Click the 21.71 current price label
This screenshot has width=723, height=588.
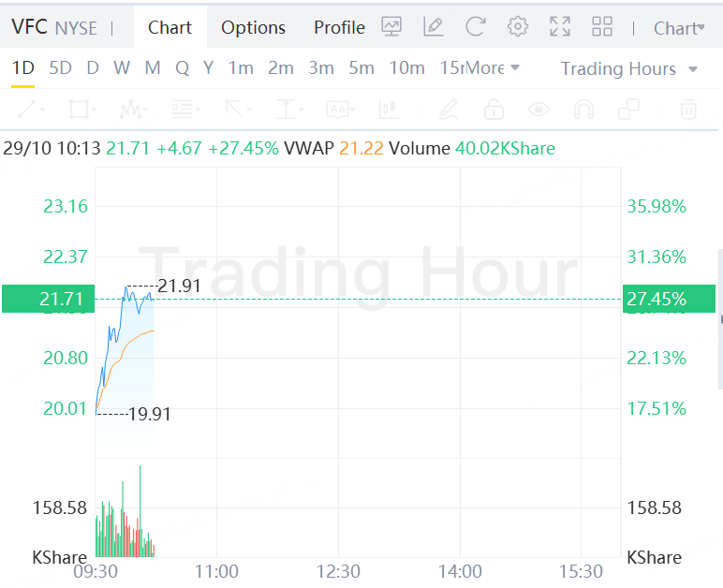(49, 299)
